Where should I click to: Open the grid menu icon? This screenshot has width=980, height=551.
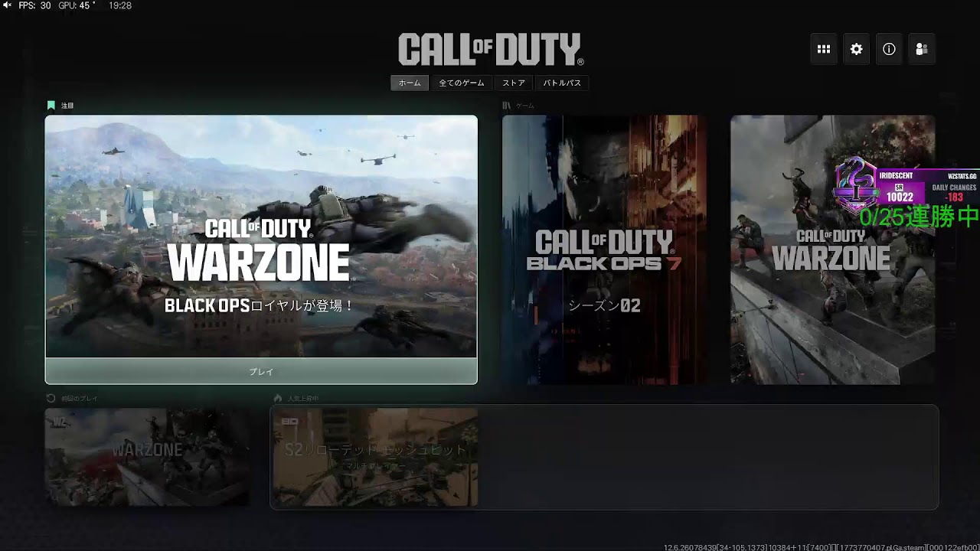point(824,49)
